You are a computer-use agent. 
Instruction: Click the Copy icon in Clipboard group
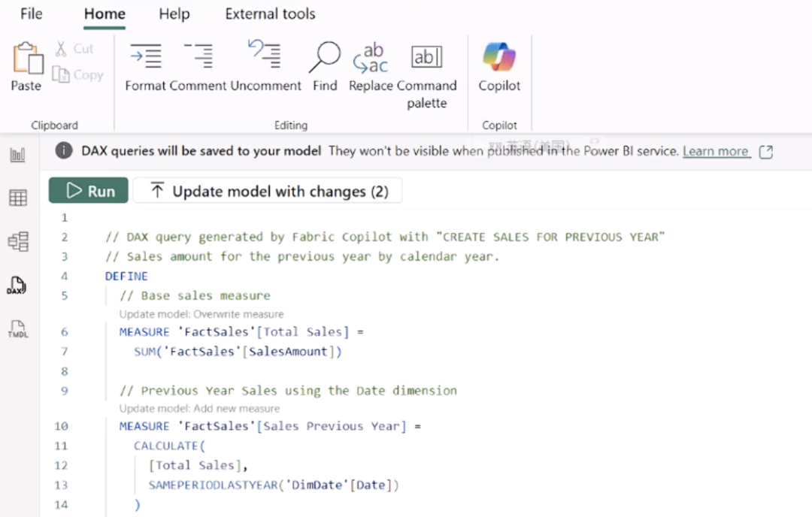click(x=61, y=74)
